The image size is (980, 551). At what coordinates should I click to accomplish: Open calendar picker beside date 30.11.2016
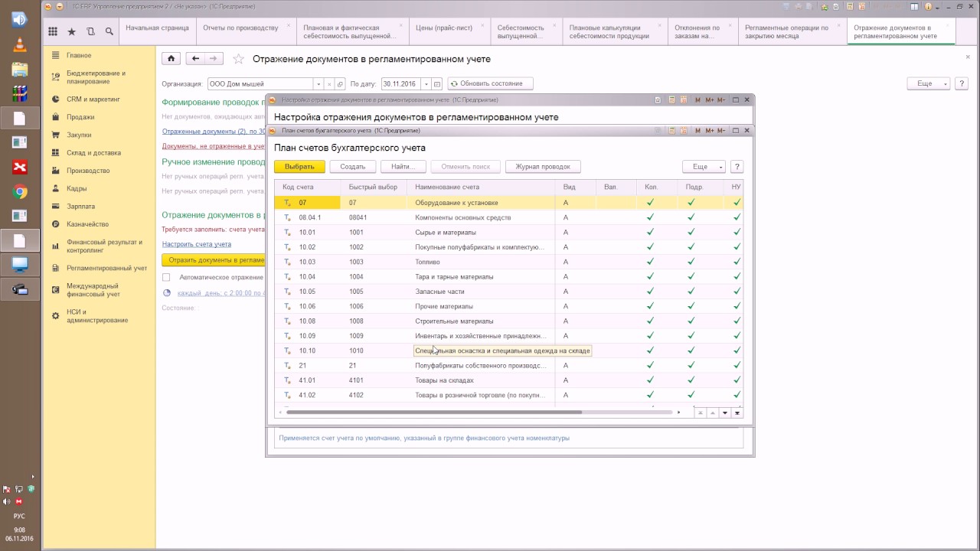click(x=437, y=83)
